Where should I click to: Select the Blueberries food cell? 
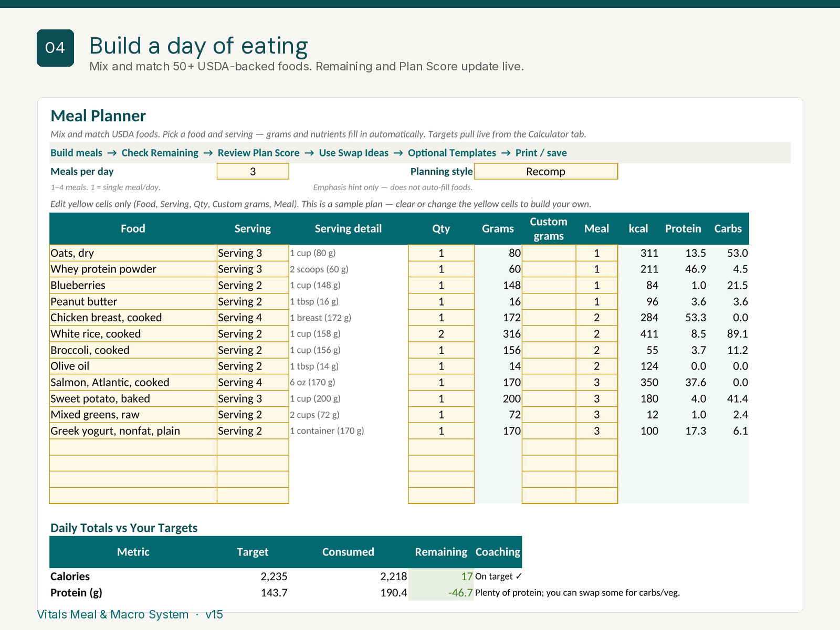pyautogui.click(x=133, y=286)
